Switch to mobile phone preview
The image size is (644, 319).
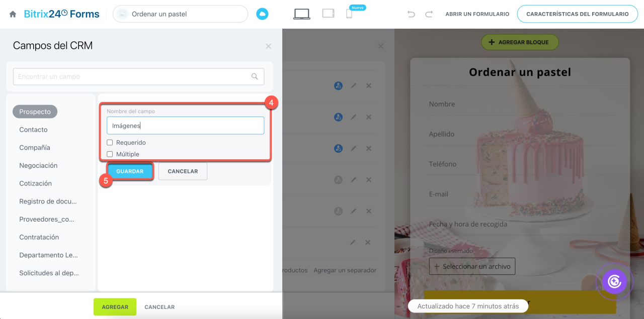tap(349, 14)
